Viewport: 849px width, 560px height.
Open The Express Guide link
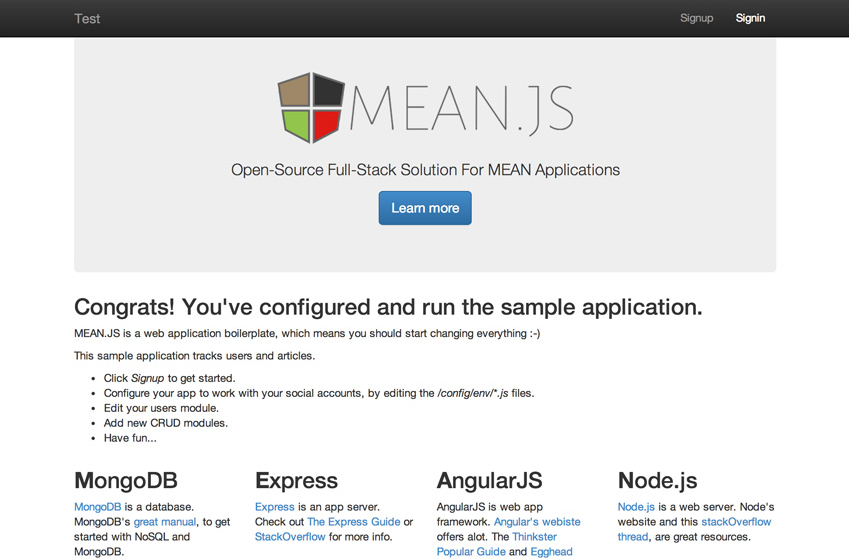pos(353,522)
